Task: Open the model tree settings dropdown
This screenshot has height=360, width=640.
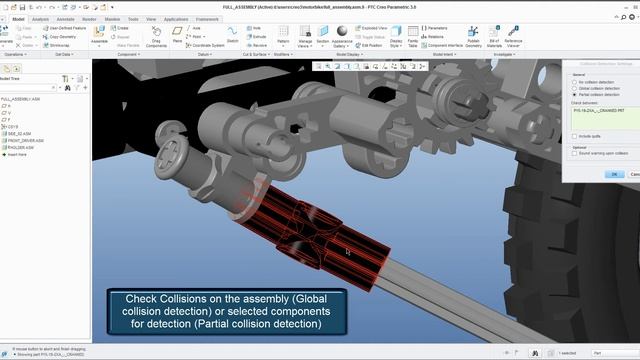Action: (x=68, y=78)
